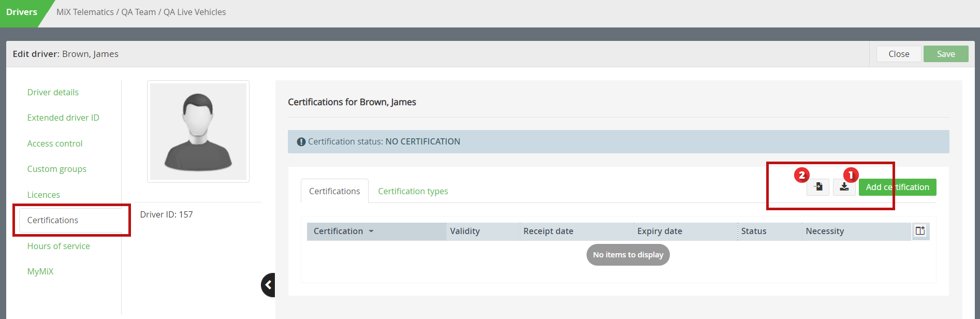Open the MyMiX section
980x319 pixels.
(40, 271)
